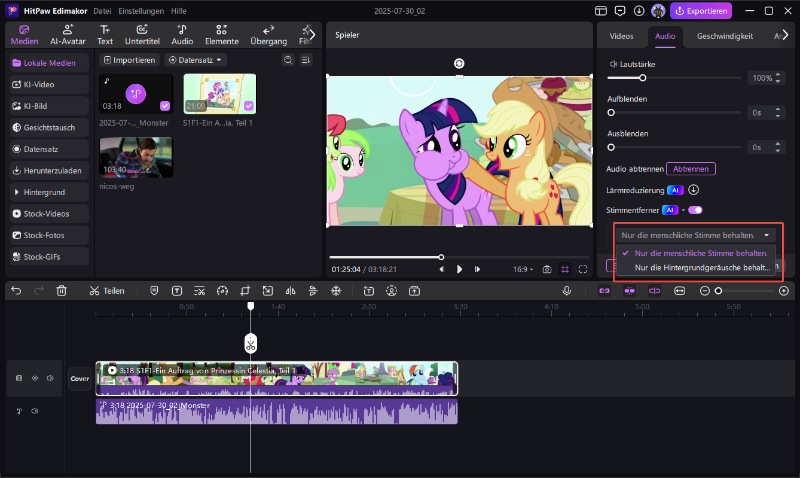Viewport: 800px width, 478px height.
Task: Show more top toolbar tabs with chevron
Action: (312, 35)
